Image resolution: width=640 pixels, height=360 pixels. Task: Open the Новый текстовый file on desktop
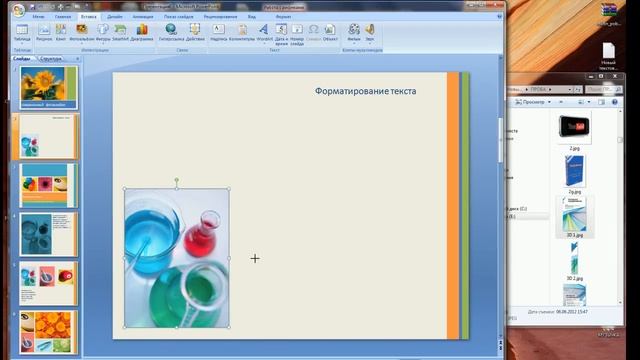click(x=608, y=56)
